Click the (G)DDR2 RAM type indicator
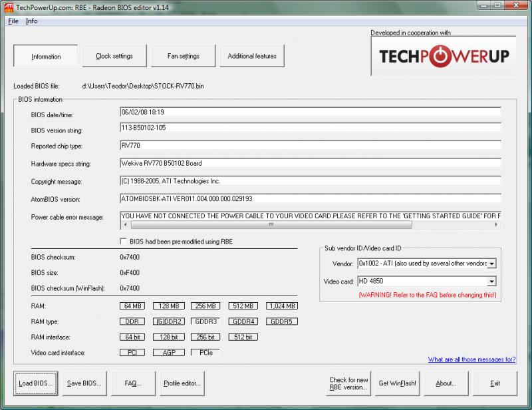This screenshot has height=410, width=532. [x=169, y=321]
